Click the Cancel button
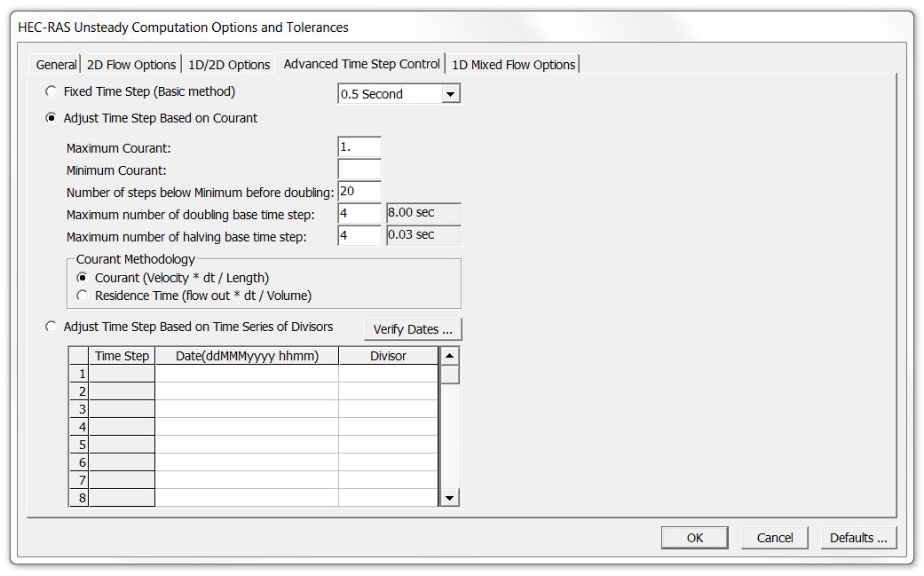This screenshot has height=576, width=924. click(774, 538)
